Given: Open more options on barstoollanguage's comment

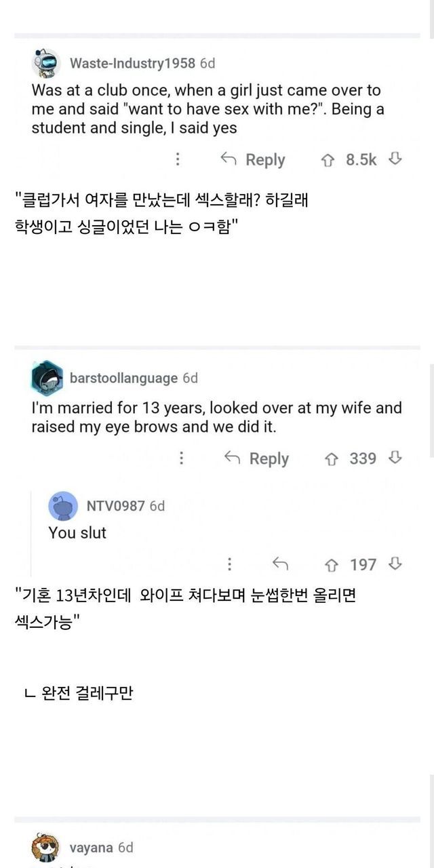Looking at the screenshot, I should [181, 458].
